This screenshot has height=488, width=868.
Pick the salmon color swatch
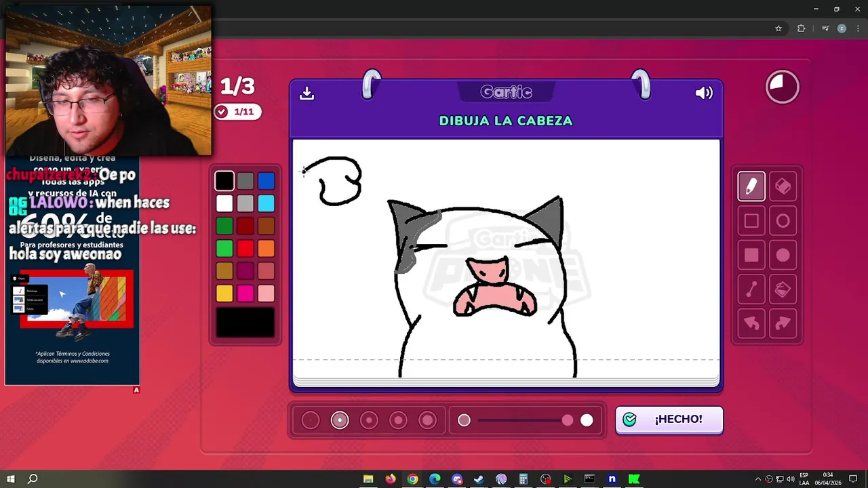pyautogui.click(x=266, y=270)
